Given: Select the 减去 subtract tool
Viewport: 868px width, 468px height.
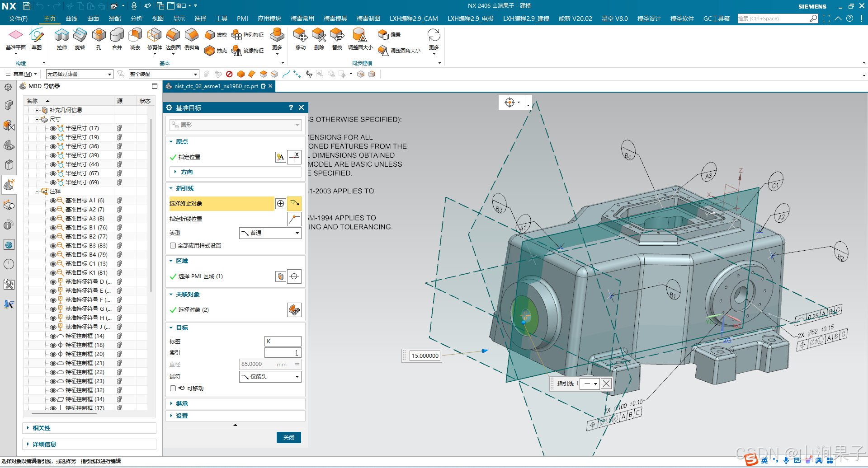Looking at the screenshot, I should 135,39.
